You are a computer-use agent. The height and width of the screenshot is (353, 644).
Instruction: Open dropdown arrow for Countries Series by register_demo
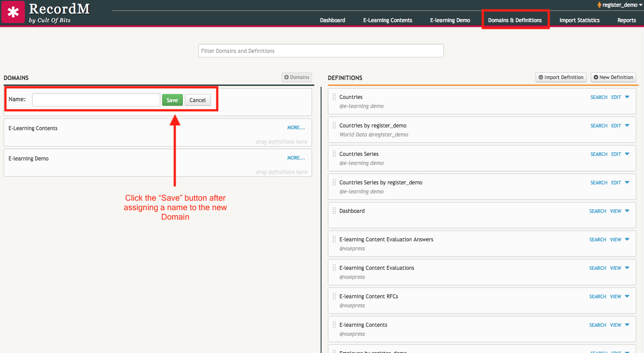627,182
